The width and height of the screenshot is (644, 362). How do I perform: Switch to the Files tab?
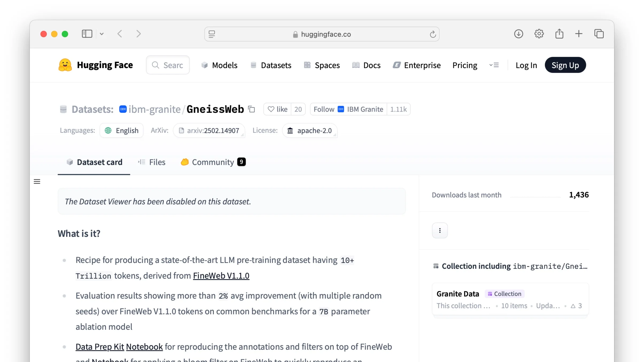152,162
